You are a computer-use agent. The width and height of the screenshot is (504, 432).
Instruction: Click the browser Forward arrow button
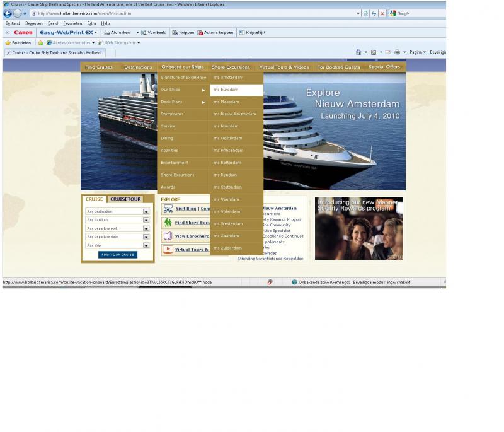click(18, 13)
